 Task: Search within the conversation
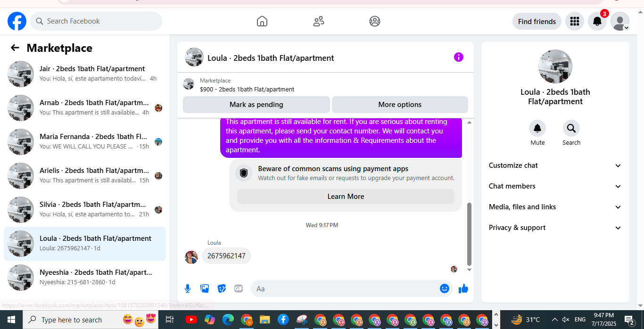(571, 128)
